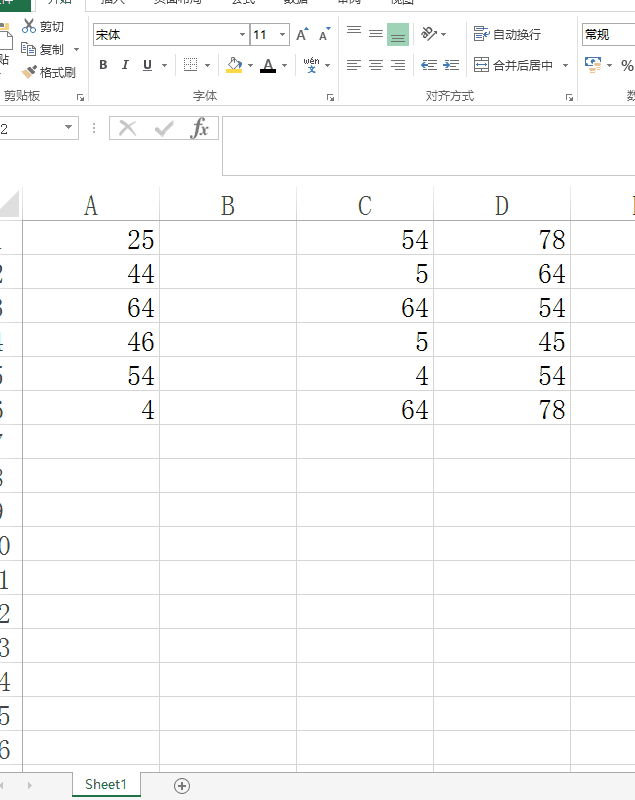Toggle bold formatting
635x800 pixels.
click(103, 65)
